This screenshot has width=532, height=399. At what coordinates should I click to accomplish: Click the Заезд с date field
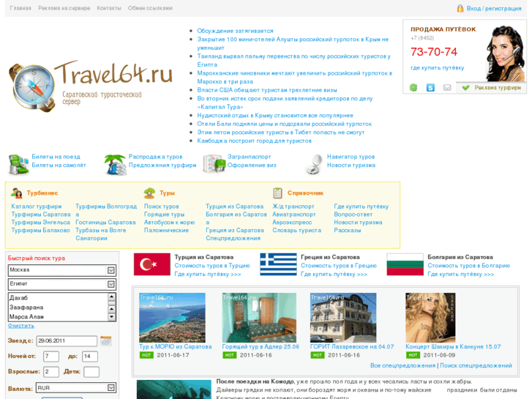click(x=67, y=341)
